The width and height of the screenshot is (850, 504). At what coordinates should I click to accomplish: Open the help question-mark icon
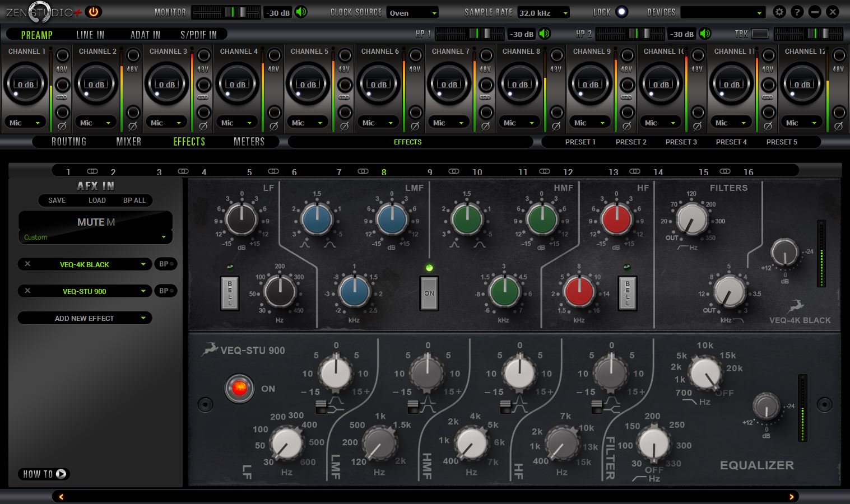pyautogui.click(x=798, y=12)
